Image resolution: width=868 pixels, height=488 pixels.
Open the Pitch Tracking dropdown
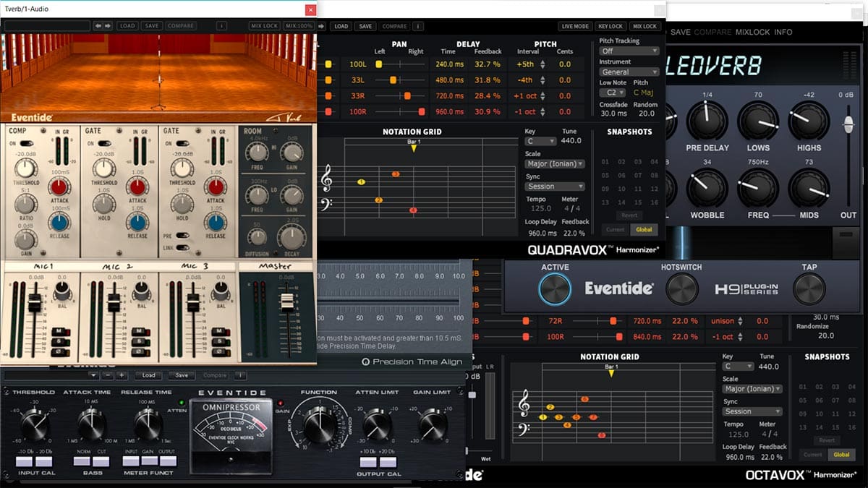pyautogui.click(x=629, y=51)
